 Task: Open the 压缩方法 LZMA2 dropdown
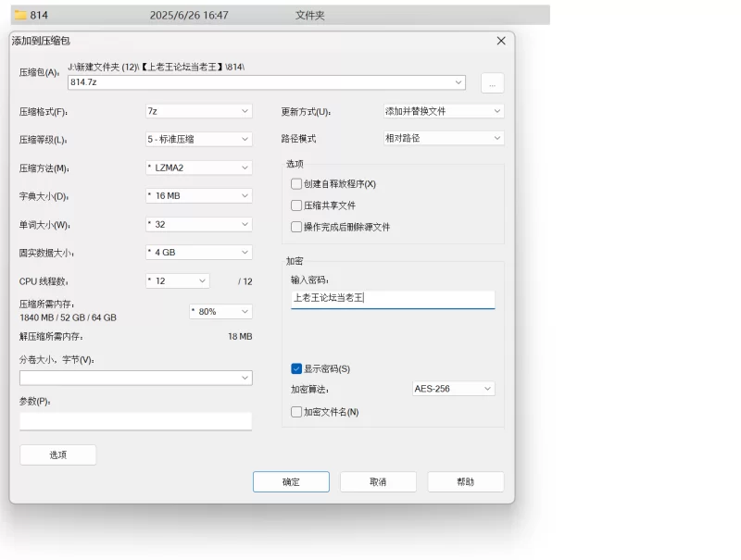[199, 168]
